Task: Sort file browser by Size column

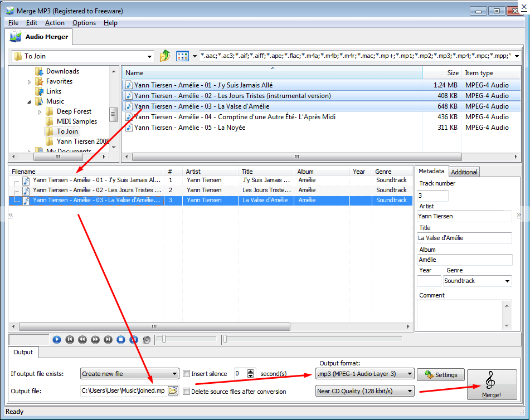Action: click(x=442, y=72)
